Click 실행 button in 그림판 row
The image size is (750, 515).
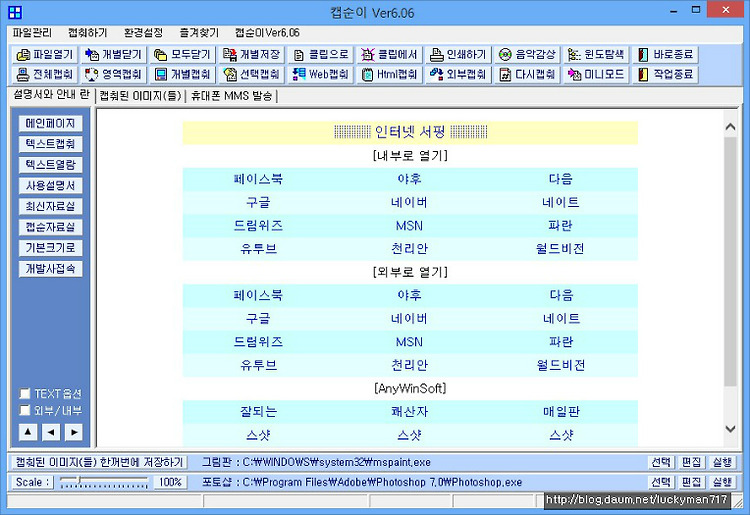(x=722, y=462)
